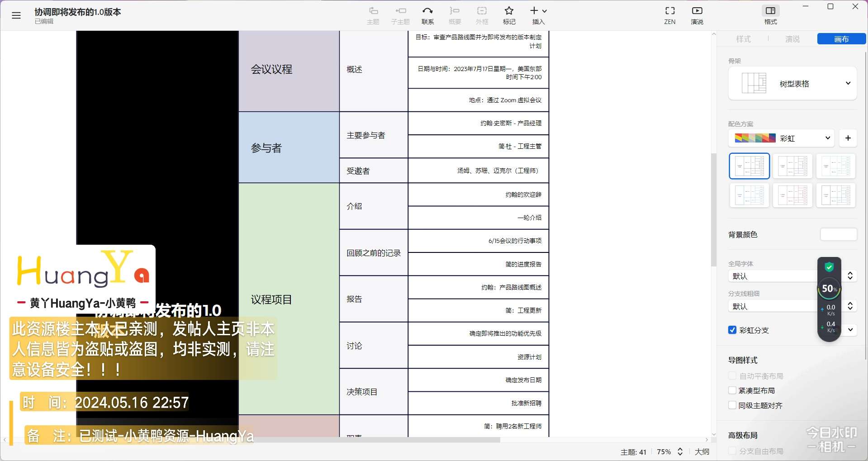Select the 约翰·史密斯 - 产品经理 cell
The image size is (868, 461).
click(479, 123)
